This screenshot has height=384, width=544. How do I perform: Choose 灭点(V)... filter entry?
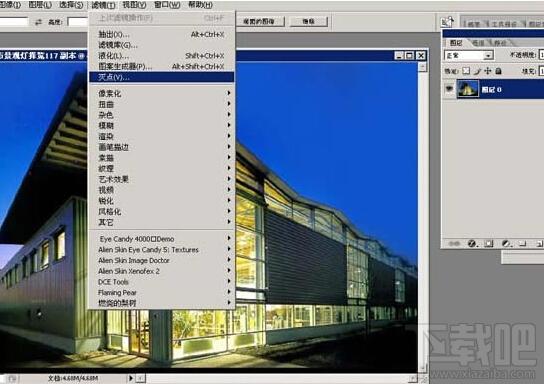pyautogui.click(x=162, y=77)
